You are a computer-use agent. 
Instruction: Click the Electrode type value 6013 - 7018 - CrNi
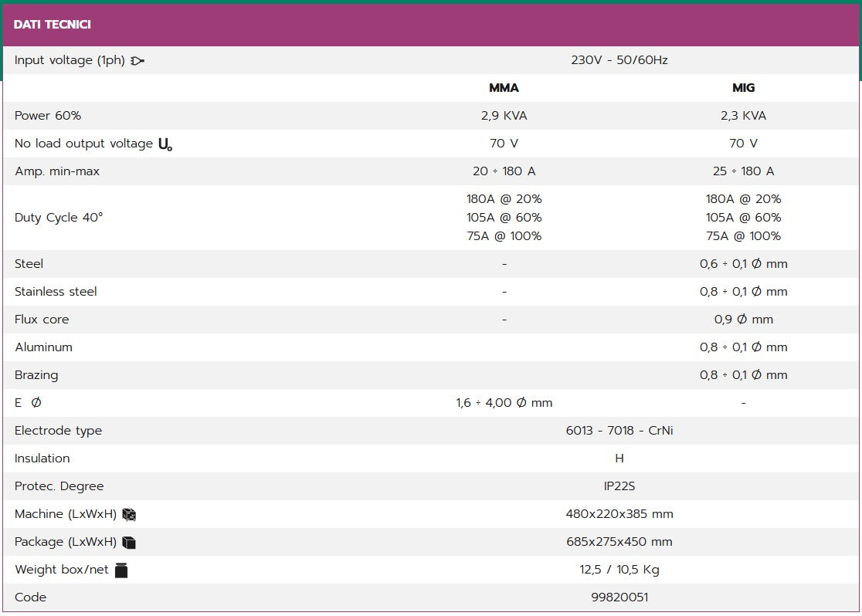(619, 431)
